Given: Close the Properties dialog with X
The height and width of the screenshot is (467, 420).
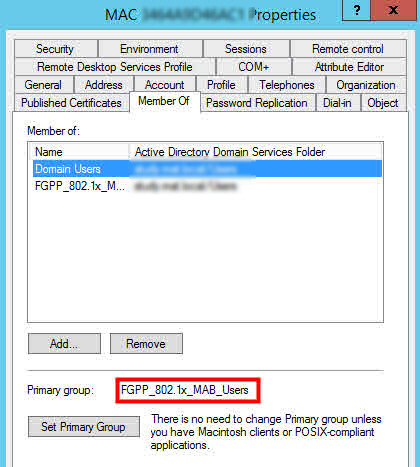Looking at the screenshot, I should point(394,10).
